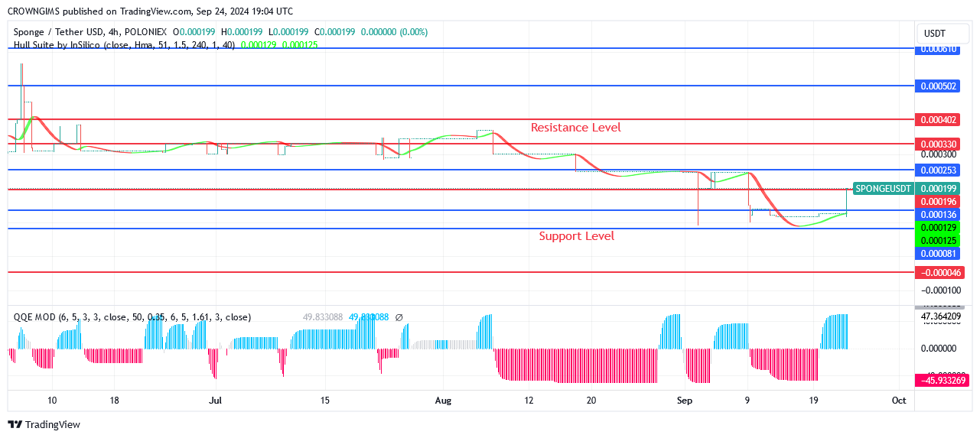
Task: Click the Resistance Level text annotation
Action: click(x=576, y=128)
